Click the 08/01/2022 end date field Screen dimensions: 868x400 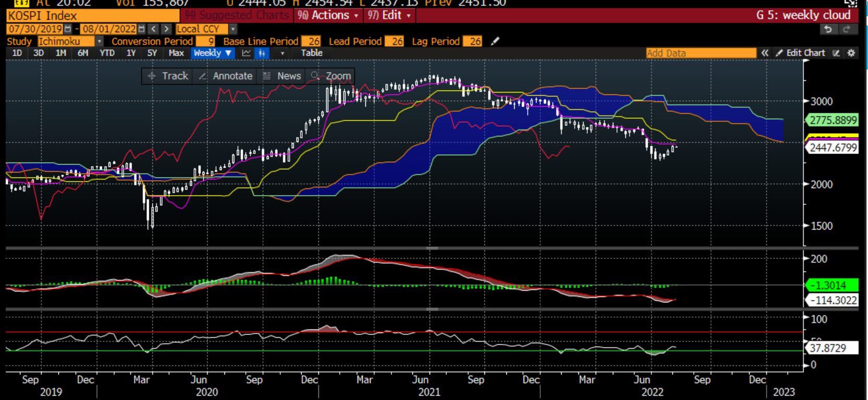click(109, 29)
